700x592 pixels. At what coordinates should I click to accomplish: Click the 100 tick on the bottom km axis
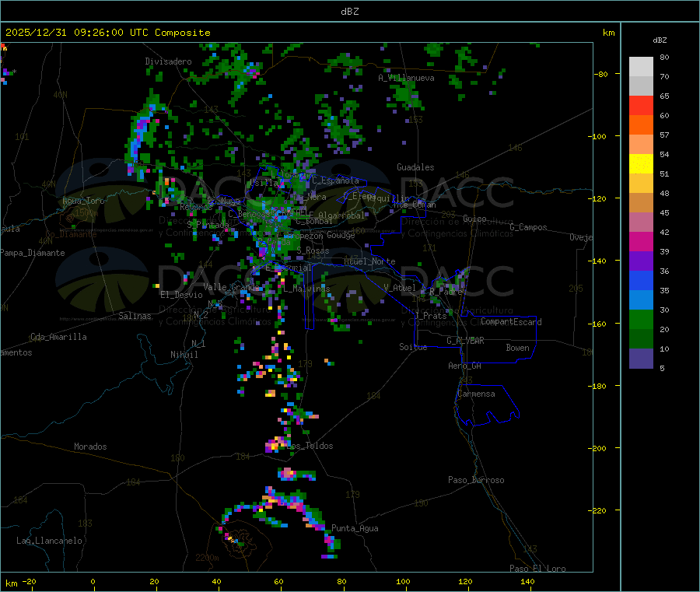(x=403, y=581)
